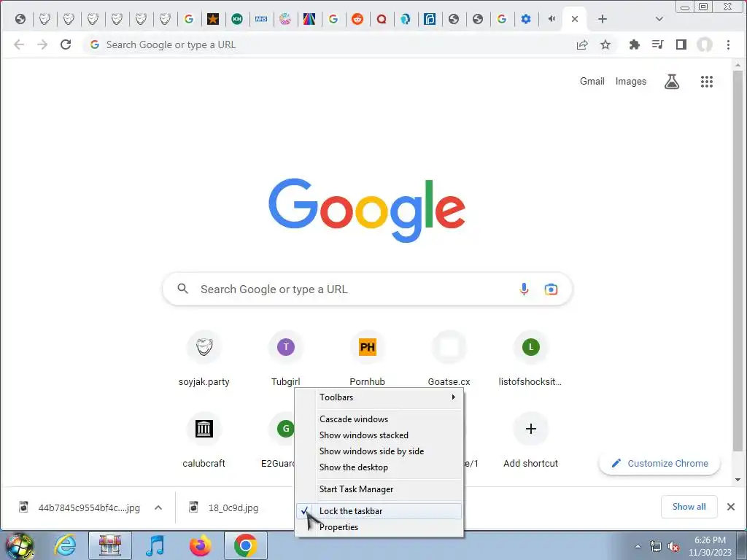Switch to the red Q Quora tab
This screenshot has width=747, height=560.
click(381, 19)
